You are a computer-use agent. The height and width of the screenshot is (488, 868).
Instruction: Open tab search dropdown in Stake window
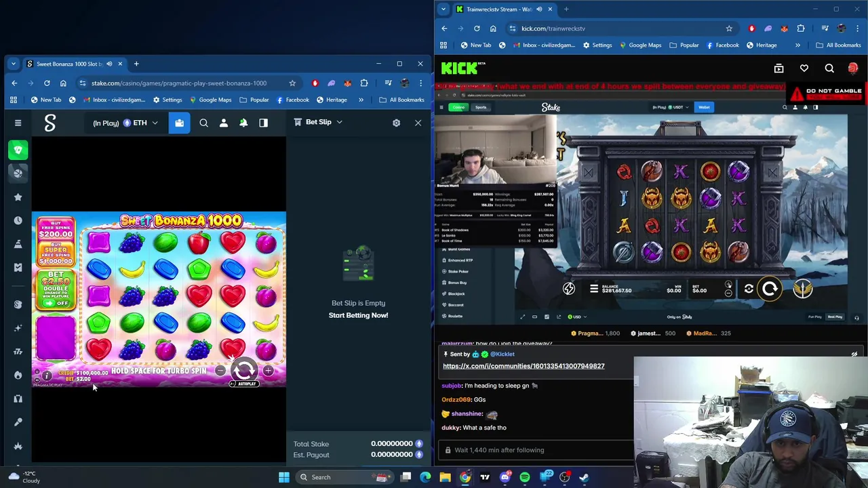(13, 64)
